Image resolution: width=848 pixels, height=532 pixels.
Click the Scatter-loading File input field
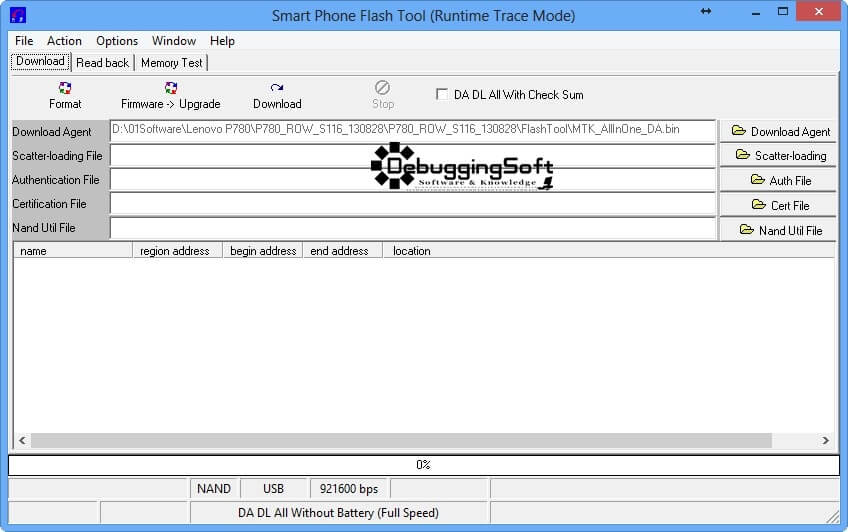412,155
